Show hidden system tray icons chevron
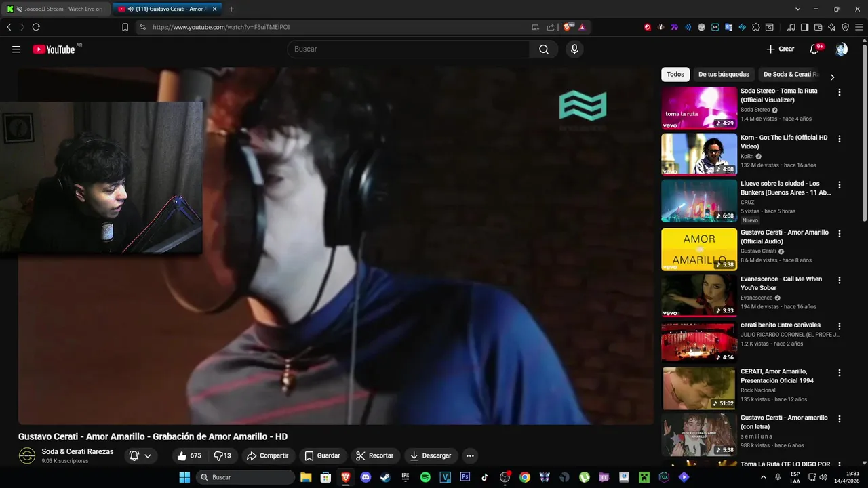 pos(764,477)
